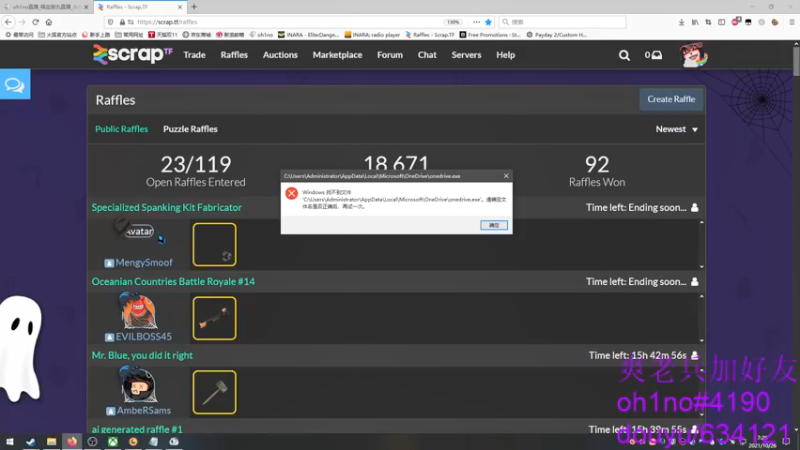Open Firefox library icon
Viewport: 800px width, 450px height.
pyautogui.click(x=695, y=22)
